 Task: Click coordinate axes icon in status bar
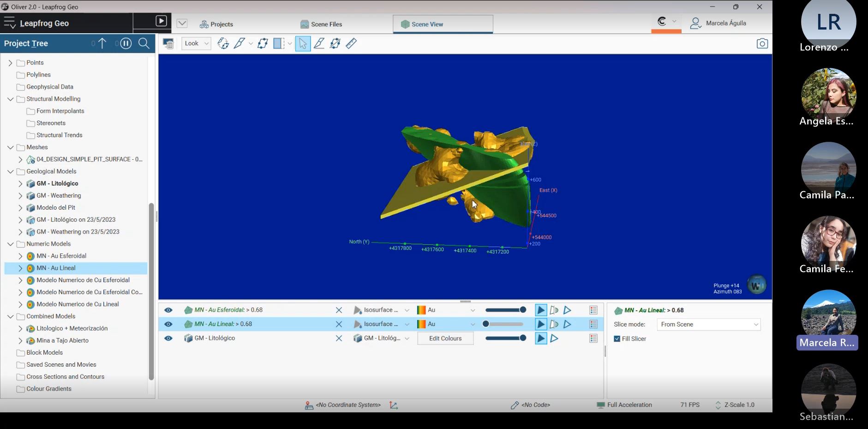[394, 405]
